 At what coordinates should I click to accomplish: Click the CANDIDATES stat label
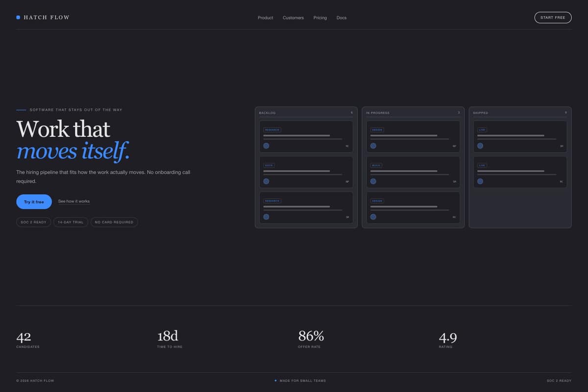(28, 347)
